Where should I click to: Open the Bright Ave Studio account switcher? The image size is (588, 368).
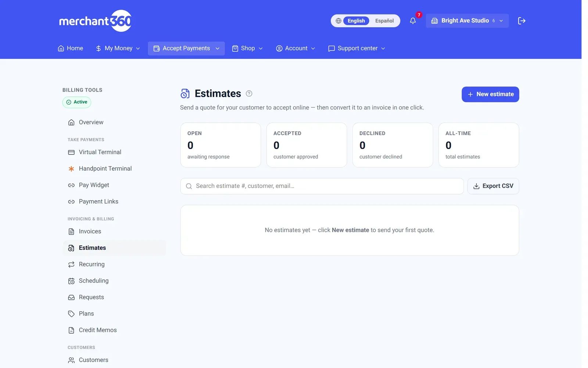[467, 21]
